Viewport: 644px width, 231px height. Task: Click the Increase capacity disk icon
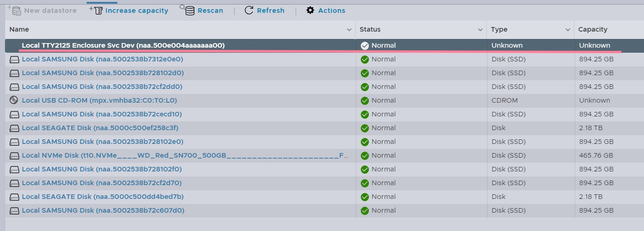coord(97,10)
